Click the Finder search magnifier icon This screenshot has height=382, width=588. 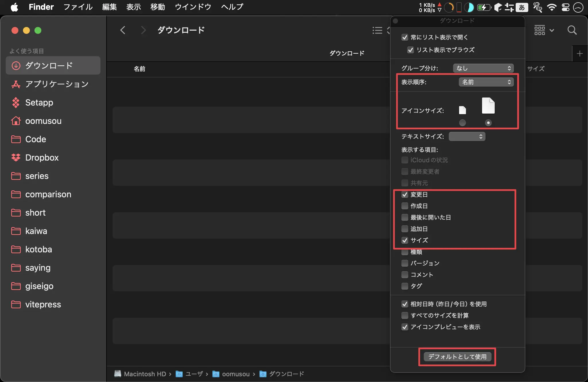tap(572, 30)
